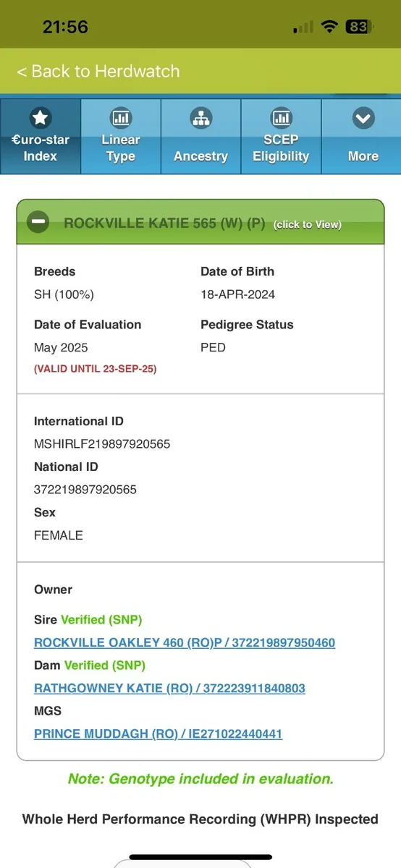Viewport: 401px width, 868px height.
Task: Tap the SCEP Eligibility chart icon
Action: pyautogui.click(x=281, y=118)
